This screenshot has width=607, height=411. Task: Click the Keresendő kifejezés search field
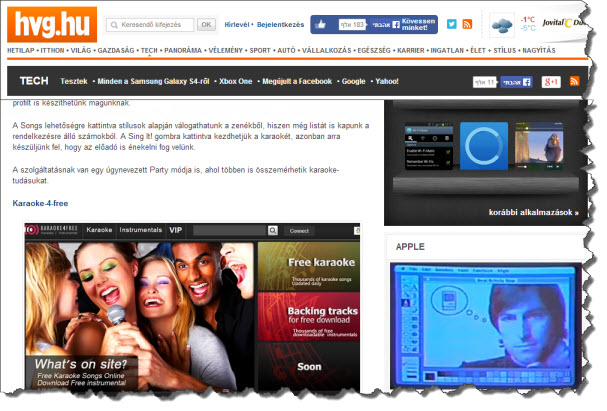tap(150, 25)
